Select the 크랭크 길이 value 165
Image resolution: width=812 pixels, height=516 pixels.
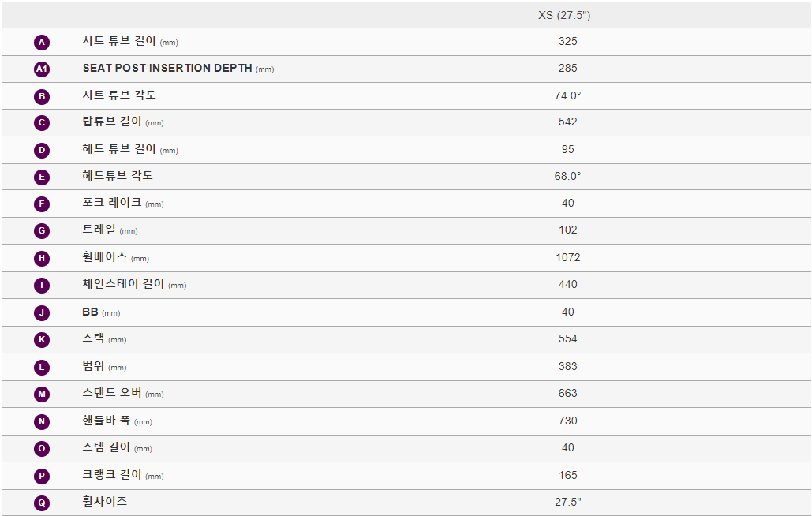[x=567, y=475]
